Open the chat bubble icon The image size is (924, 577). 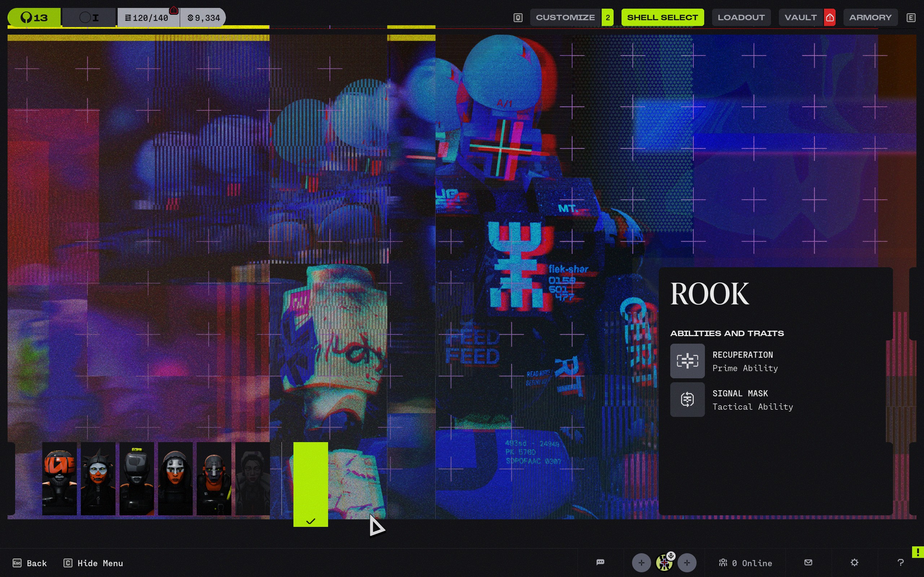[600, 563]
